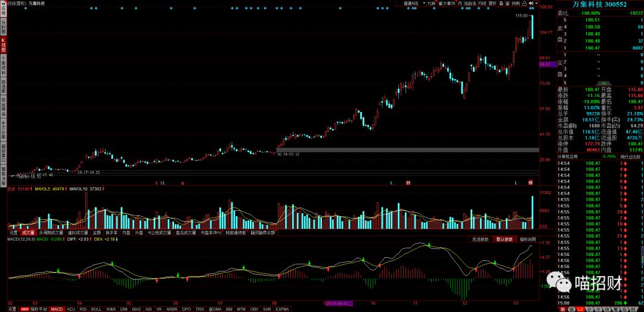The width and height of the screenshot is (644, 312).
Task: Switch to EXPMA indicator tab
Action: click(x=282, y=309)
